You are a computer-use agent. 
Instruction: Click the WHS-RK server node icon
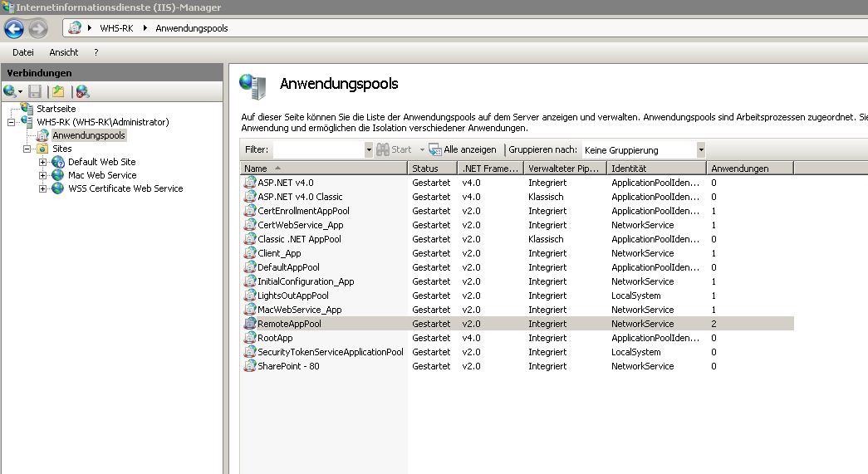[27, 121]
